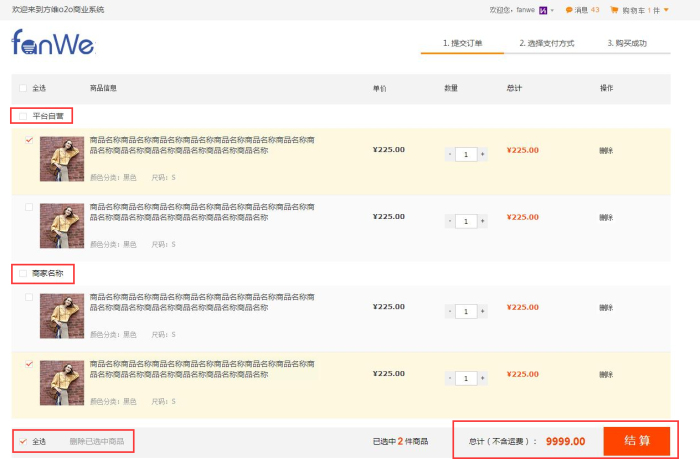
Task: Focus quantity field of unchecked 平台自营 product
Action: point(466,221)
